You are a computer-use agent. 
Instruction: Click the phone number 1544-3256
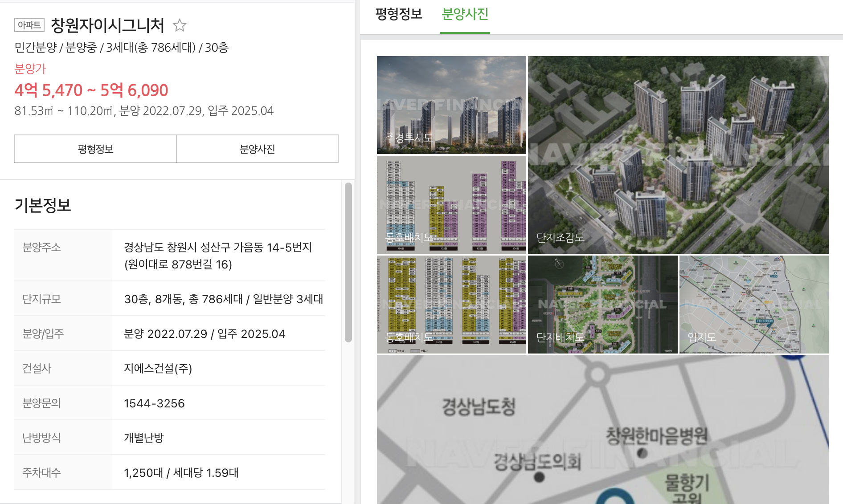(154, 403)
